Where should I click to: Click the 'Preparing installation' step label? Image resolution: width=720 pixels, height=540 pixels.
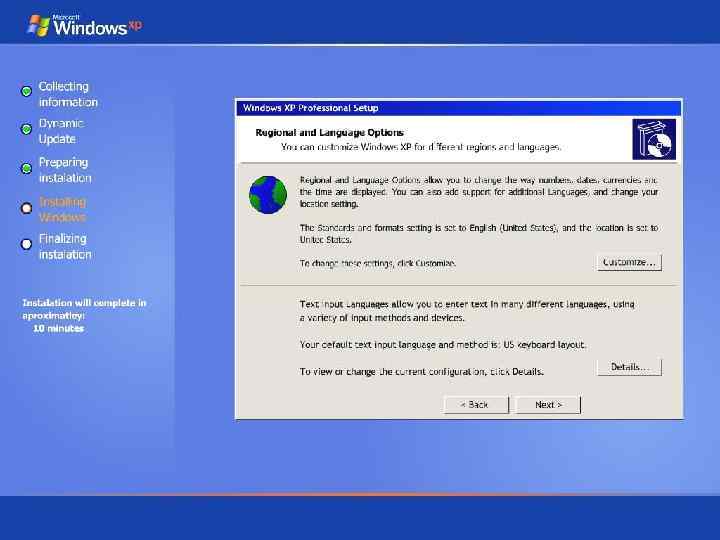point(65,170)
